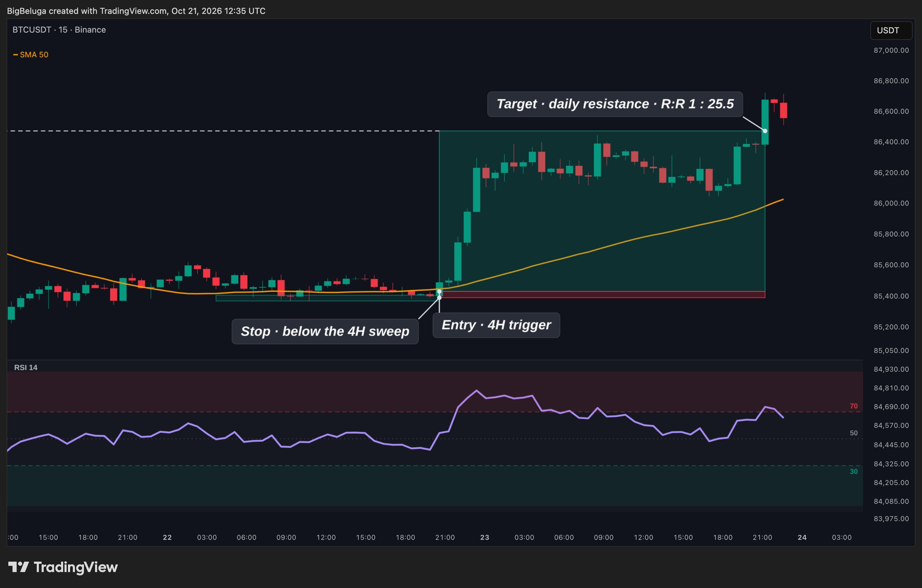
Task: Click the target point marker on the dashed line
Action: 765,131
